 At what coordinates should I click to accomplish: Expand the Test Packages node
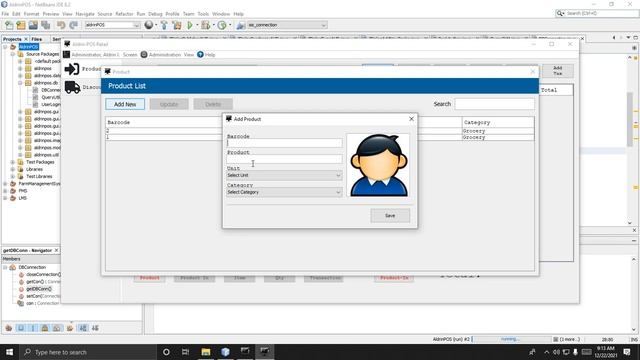(x=13, y=162)
